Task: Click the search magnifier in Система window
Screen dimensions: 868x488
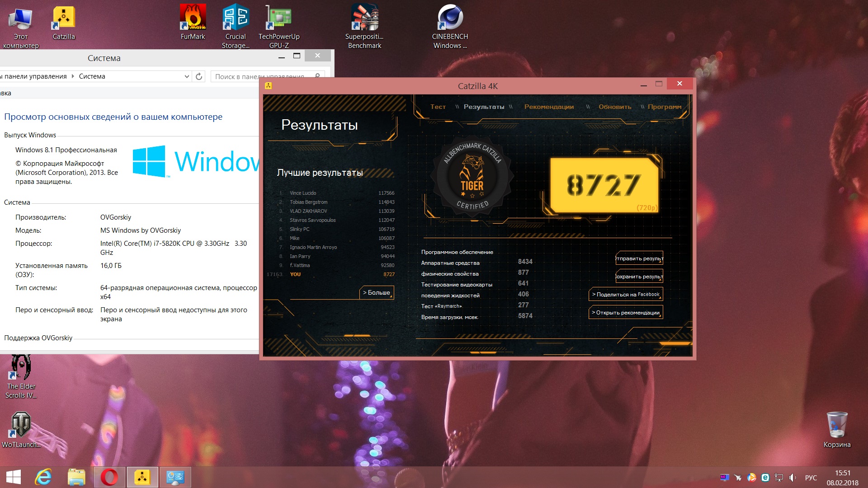Action: 317,76
